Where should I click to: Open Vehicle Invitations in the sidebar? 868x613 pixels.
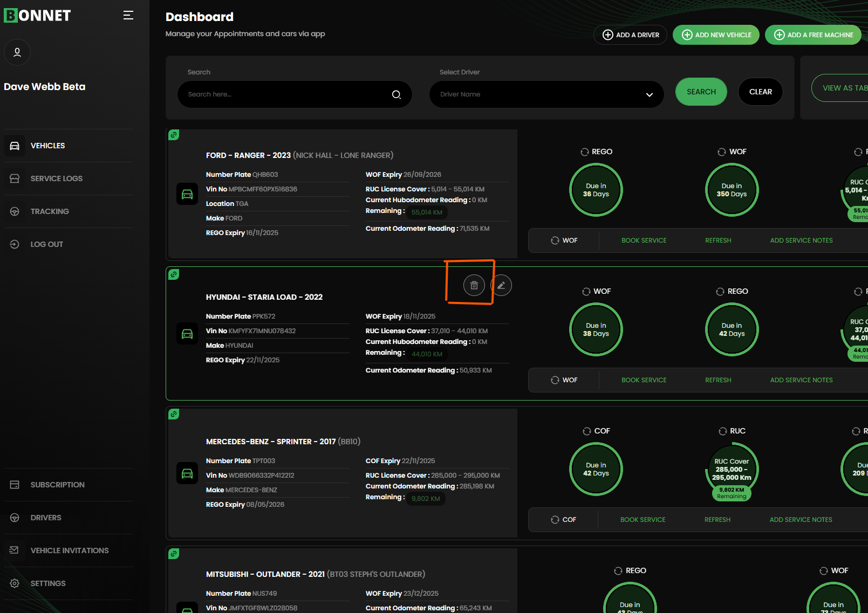69,550
